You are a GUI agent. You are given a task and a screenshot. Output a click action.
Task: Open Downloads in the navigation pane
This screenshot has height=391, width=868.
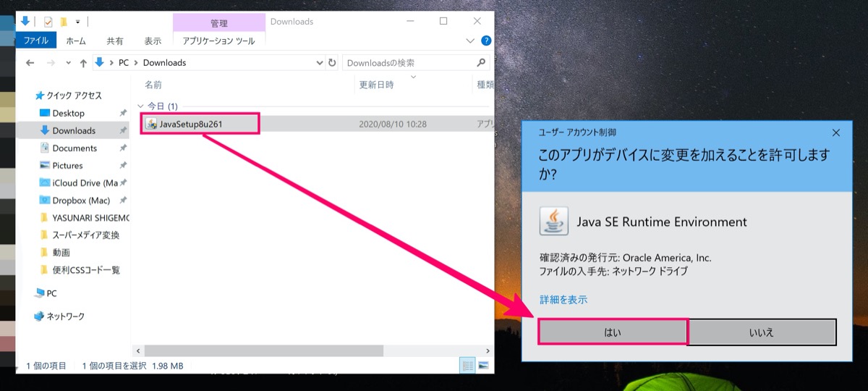point(74,130)
